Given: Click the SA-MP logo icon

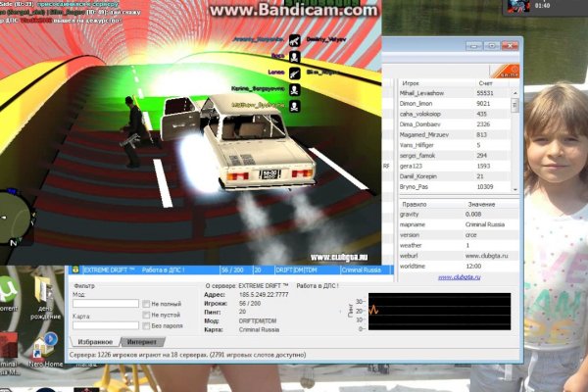Looking at the screenshot, I should click(x=505, y=71).
